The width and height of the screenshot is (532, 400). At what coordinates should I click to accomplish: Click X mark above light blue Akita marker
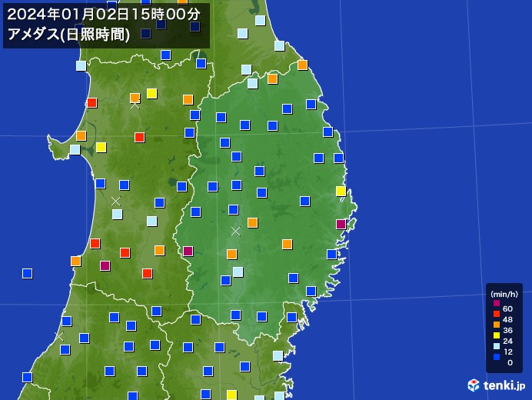pyautogui.click(x=115, y=202)
